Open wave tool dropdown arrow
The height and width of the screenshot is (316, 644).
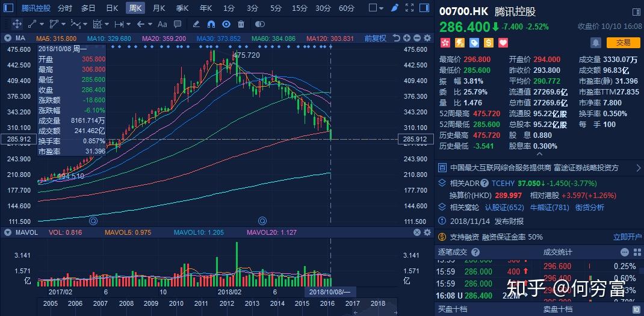85,25
